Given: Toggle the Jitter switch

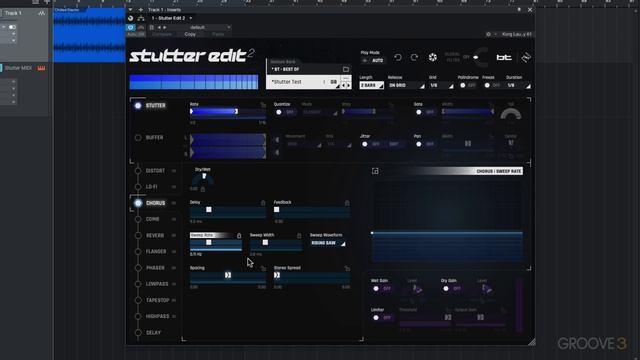Looking at the screenshot, I should (371, 144).
